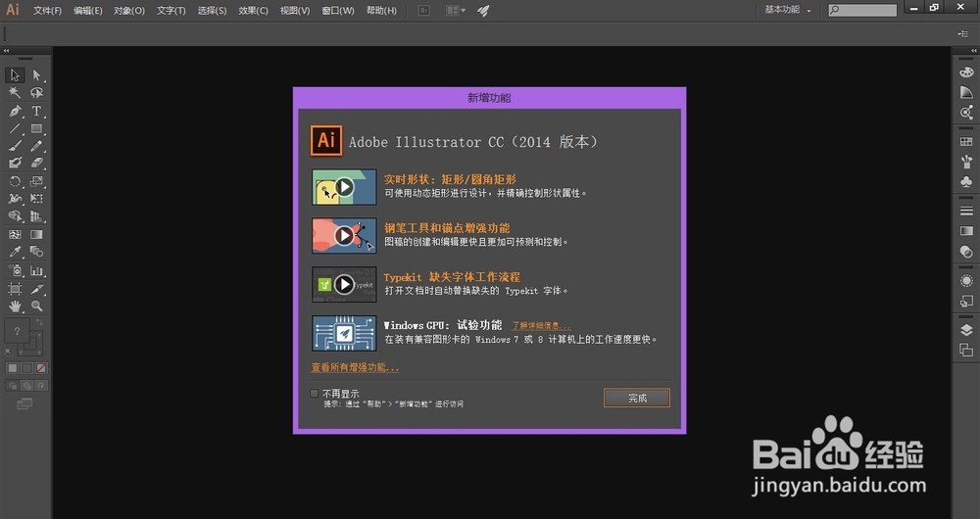Screen dimensions: 980x519
Task: Select the Scale tool
Action: coord(37,182)
